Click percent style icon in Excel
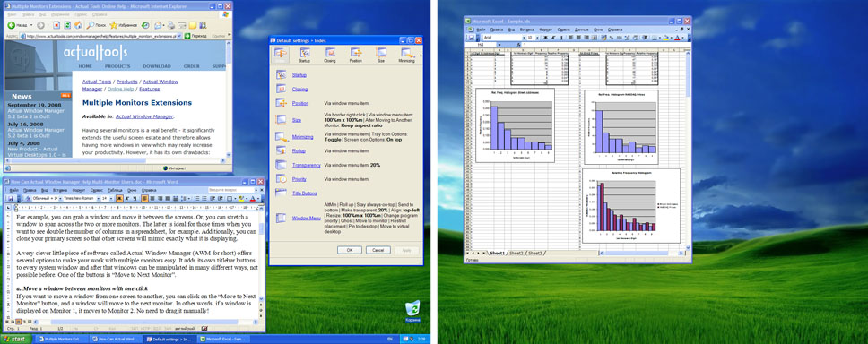This screenshot has width=868, height=344. point(612,38)
